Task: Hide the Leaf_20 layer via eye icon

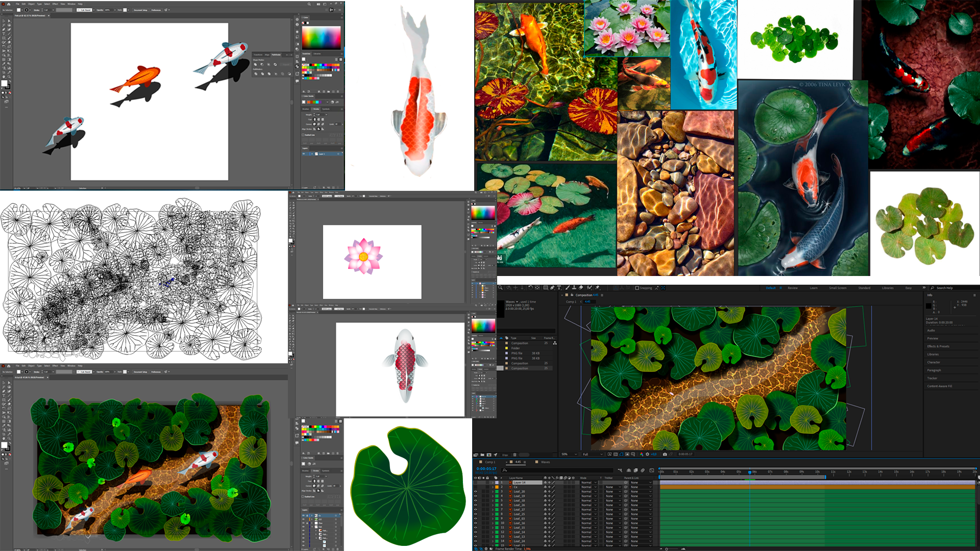Action: click(476, 491)
